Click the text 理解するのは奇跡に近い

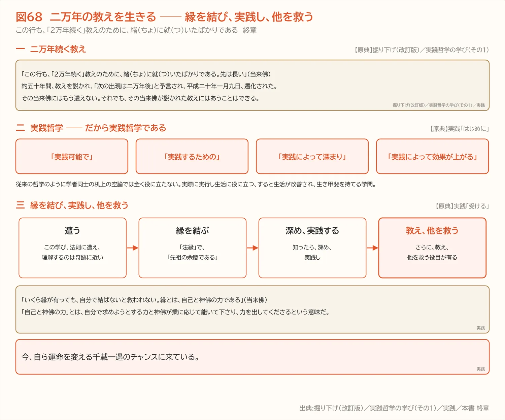(72, 257)
